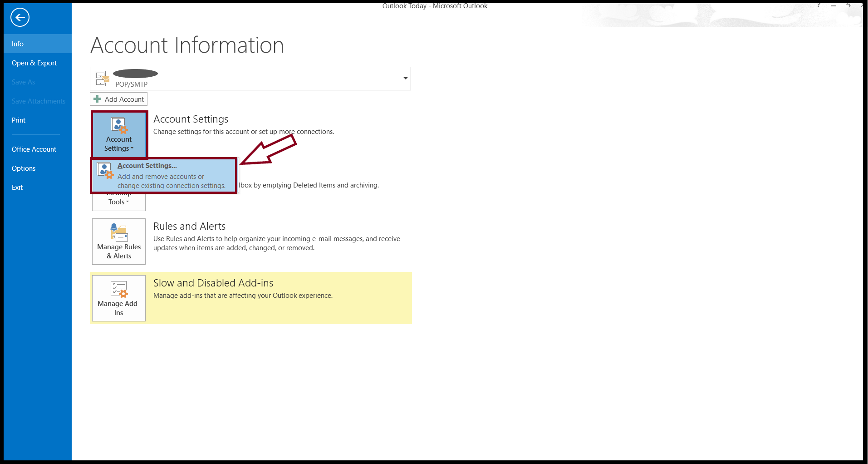Click the green plus icon on Add Account
The image size is (868, 464).
pos(97,99)
